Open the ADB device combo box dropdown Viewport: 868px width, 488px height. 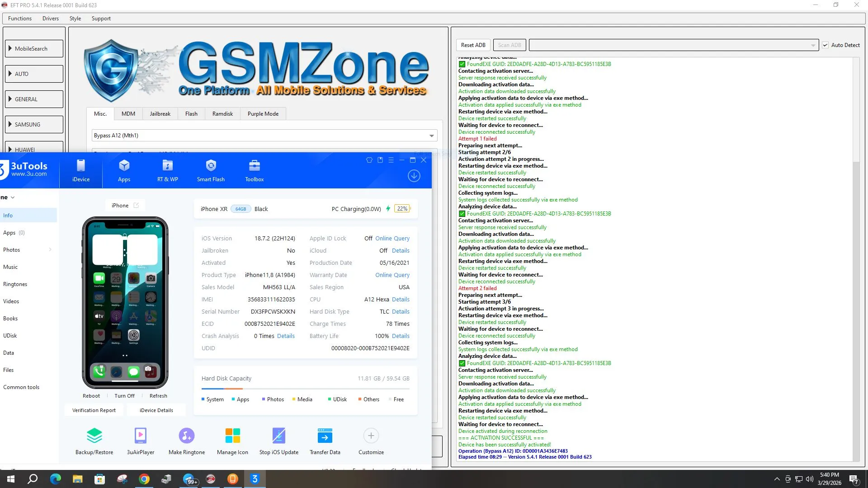(x=812, y=45)
